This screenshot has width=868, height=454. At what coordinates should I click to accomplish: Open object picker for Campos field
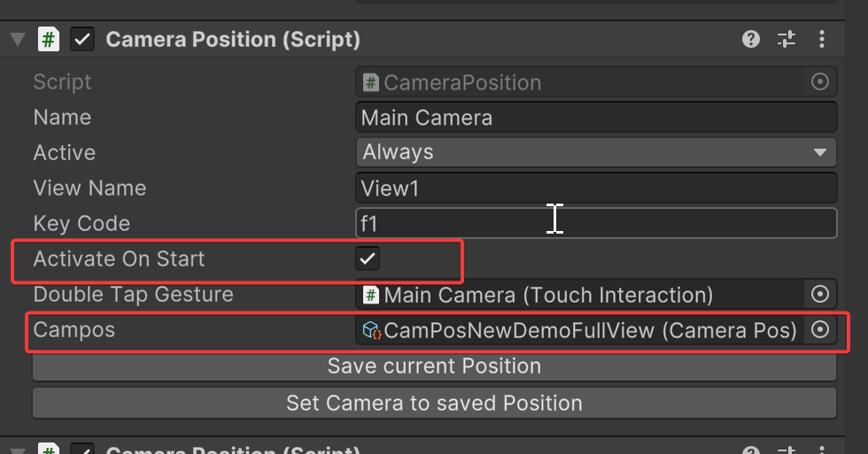click(x=820, y=330)
